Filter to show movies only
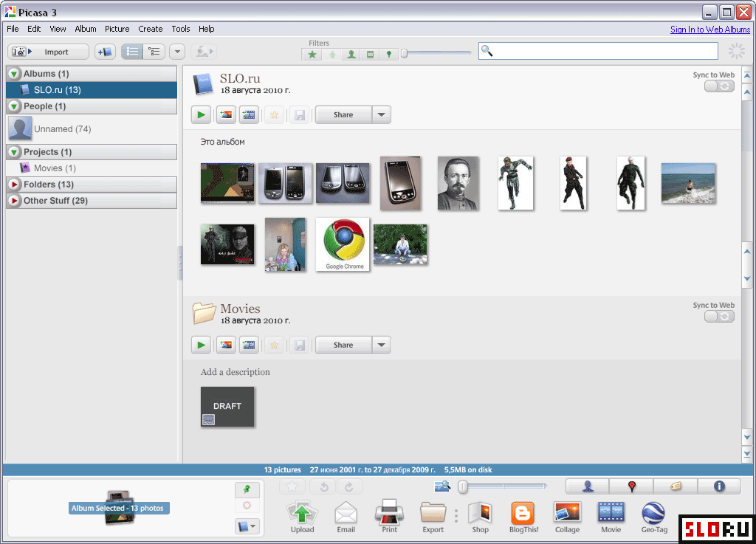Image resolution: width=756 pixels, height=544 pixels. (x=370, y=55)
